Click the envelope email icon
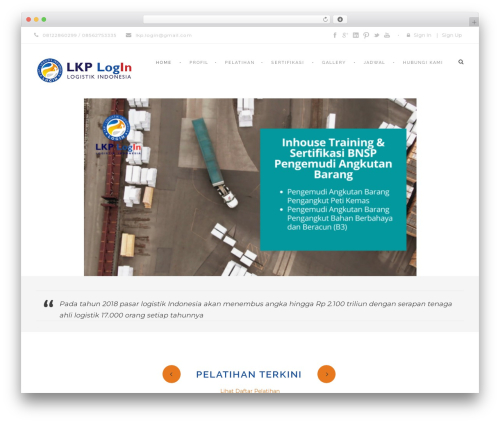Image resolution: width=500 pixels, height=423 pixels. 128,35
